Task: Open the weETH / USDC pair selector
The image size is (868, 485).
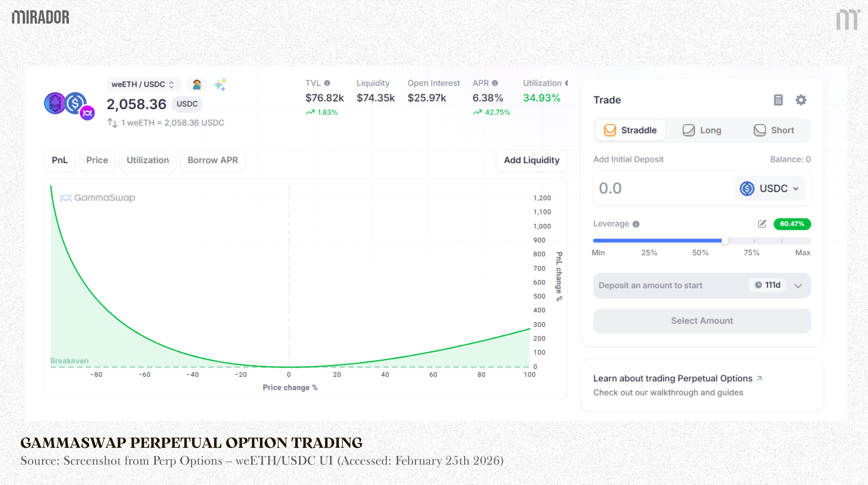Action: click(x=143, y=84)
